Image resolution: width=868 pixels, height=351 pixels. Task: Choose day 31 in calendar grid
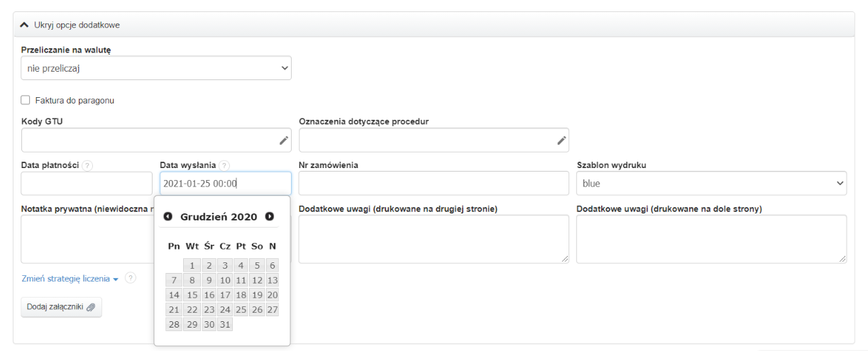[x=225, y=324]
